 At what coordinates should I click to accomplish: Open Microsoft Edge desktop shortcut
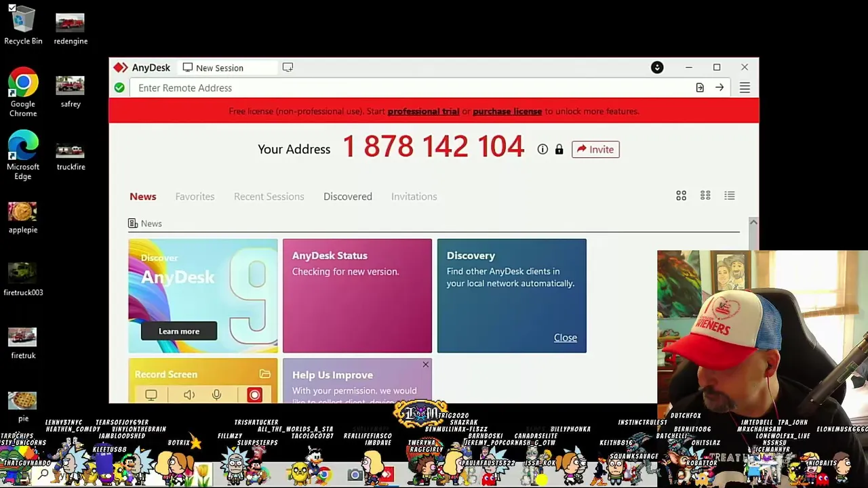[x=23, y=155]
